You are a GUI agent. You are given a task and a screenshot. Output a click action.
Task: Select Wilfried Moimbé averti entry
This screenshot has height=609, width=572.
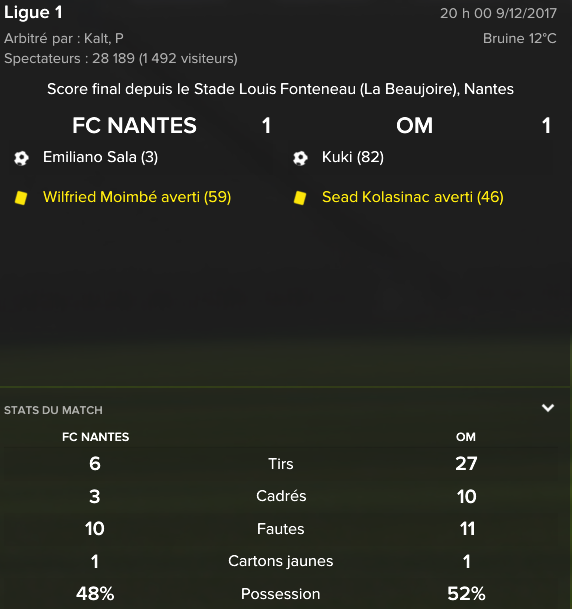[x=137, y=197]
